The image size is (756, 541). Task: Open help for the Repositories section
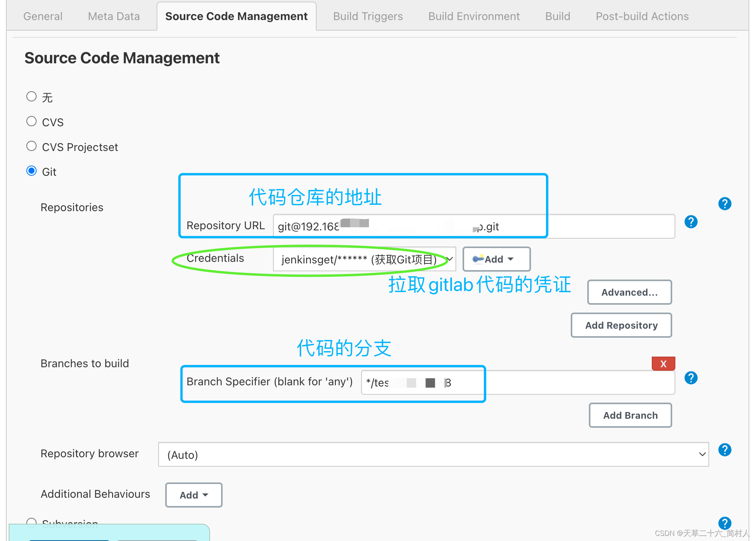725,204
